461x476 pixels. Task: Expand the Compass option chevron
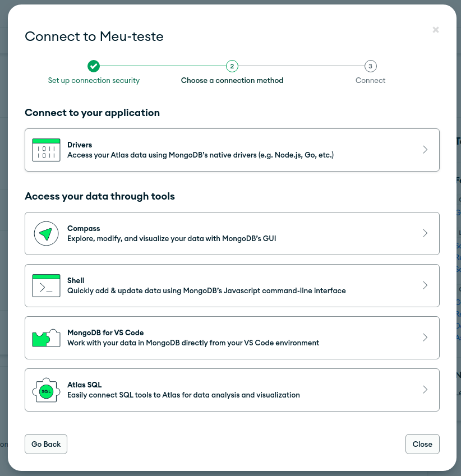coord(425,233)
